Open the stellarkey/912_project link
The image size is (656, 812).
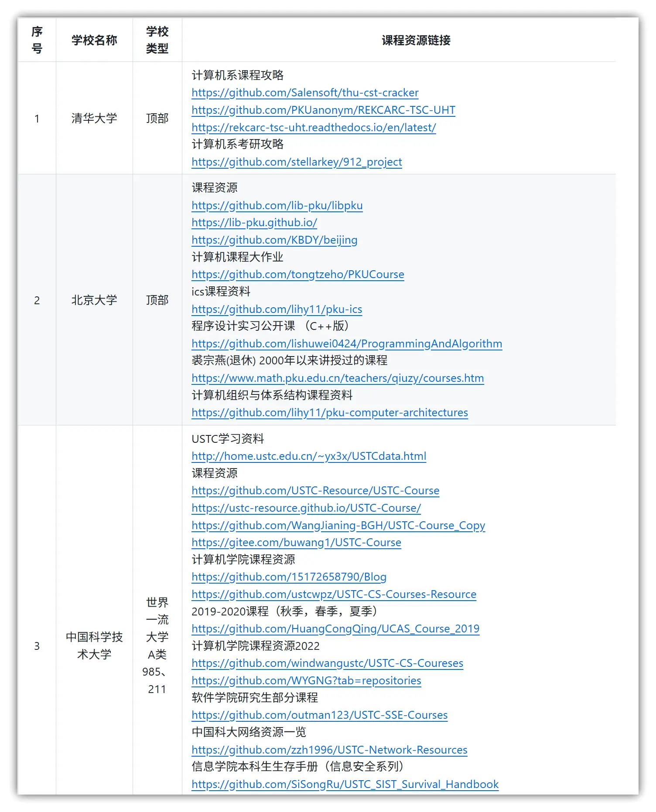point(297,162)
